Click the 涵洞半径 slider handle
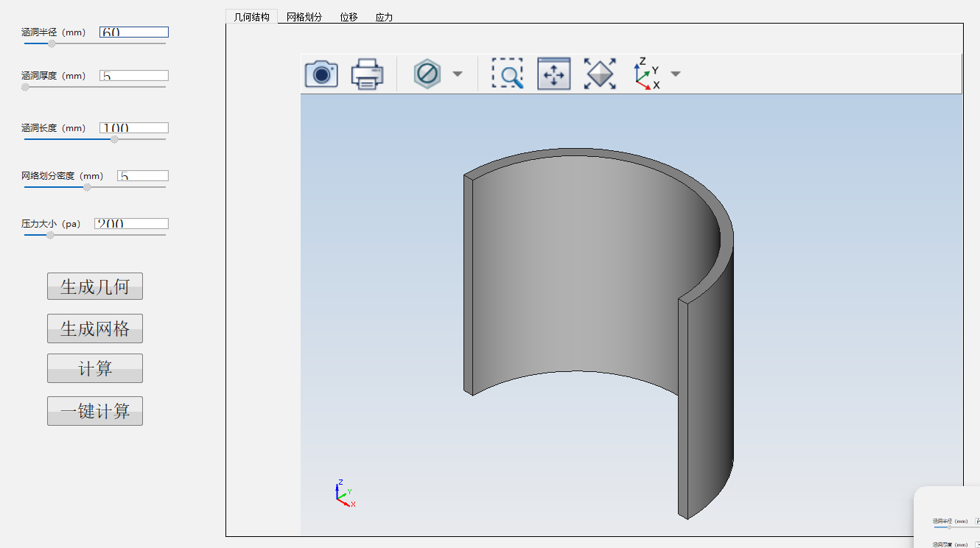The height and width of the screenshot is (548, 980). 52,43
